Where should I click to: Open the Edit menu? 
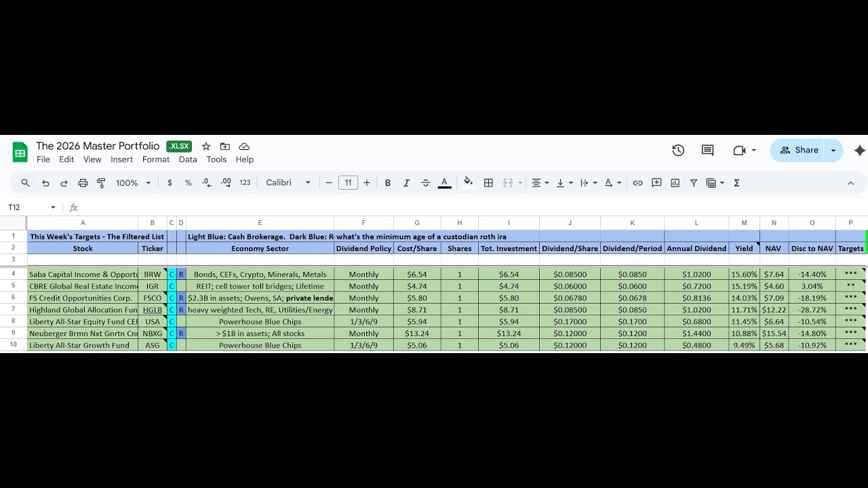pyautogui.click(x=66, y=160)
